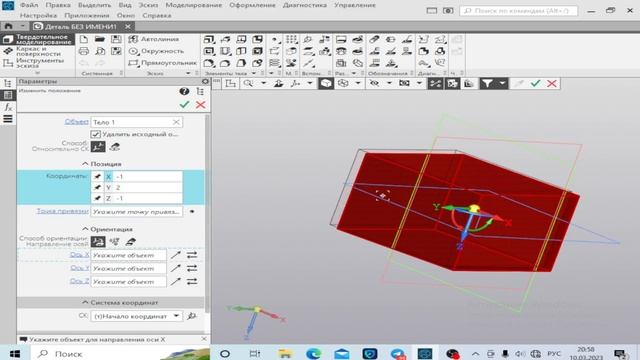Select the Окружность circle tool
The image size is (640, 360).
click(x=156, y=51)
